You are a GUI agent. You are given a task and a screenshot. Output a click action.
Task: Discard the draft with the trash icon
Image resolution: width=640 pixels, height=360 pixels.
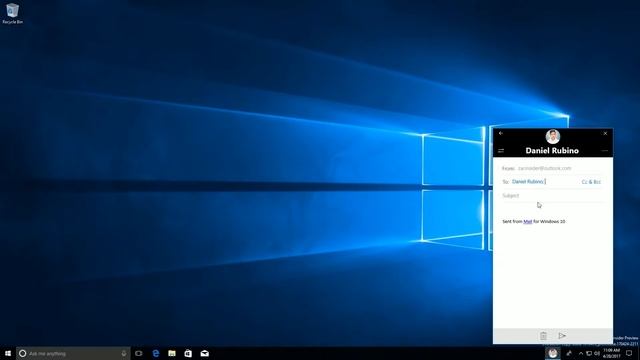543,336
